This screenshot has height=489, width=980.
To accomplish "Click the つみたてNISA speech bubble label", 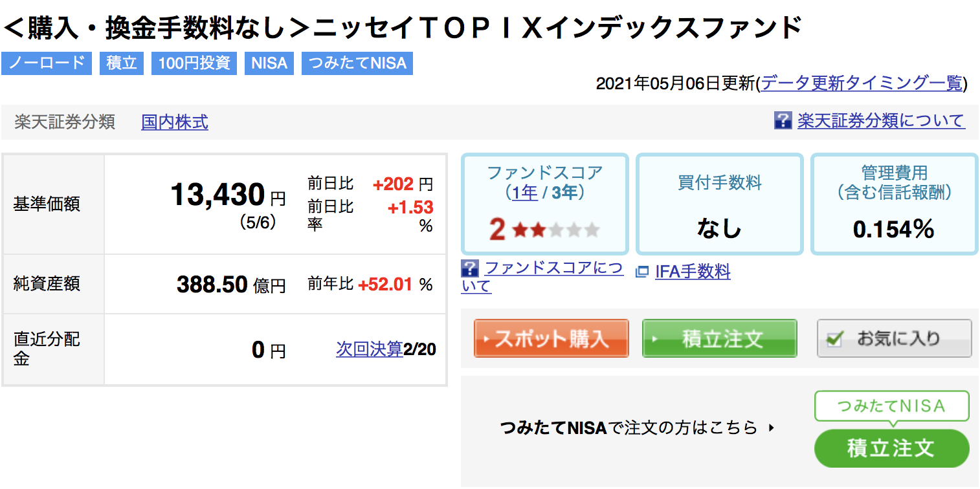I will point(891,407).
